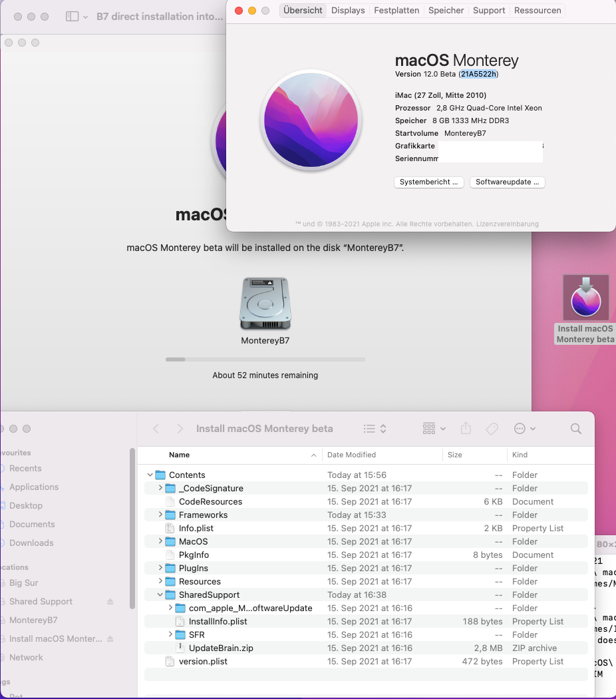This screenshot has width=616, height=699.
Task: Expand the _CodeSignature folder
Action: click(x=160, y=488)
